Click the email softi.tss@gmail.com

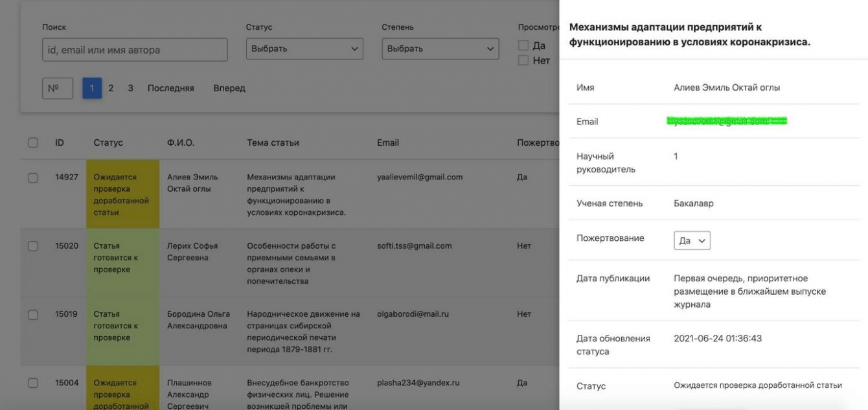click(415, 246)
